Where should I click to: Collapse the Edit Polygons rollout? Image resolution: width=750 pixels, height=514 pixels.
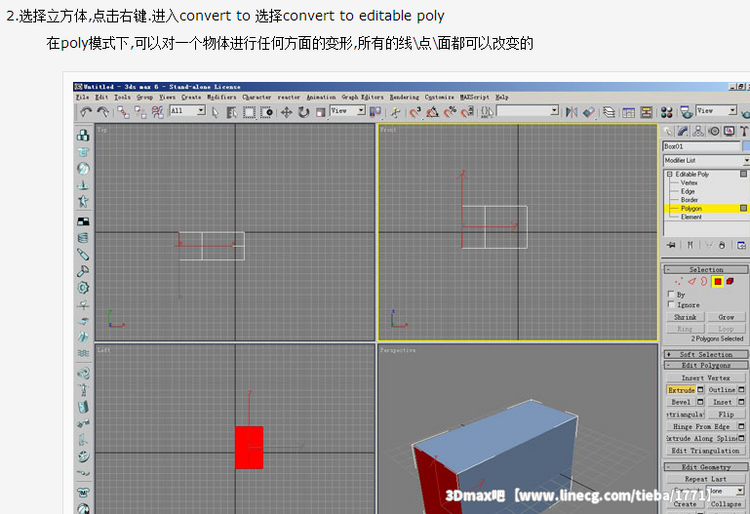(x=706, y=365)
